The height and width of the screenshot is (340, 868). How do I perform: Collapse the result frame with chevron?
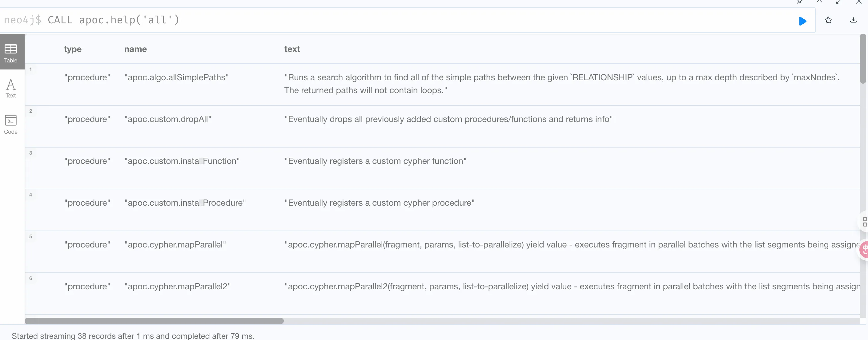(819, 2)
